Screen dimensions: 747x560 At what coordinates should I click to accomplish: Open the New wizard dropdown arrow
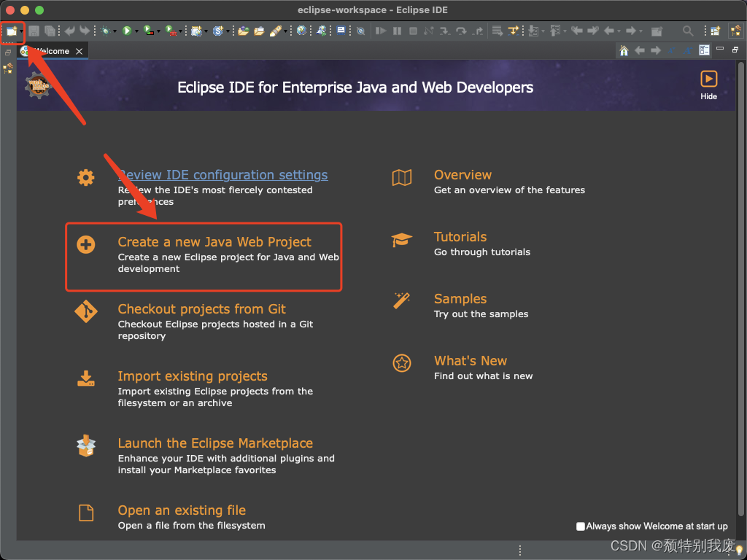(21, 32)
